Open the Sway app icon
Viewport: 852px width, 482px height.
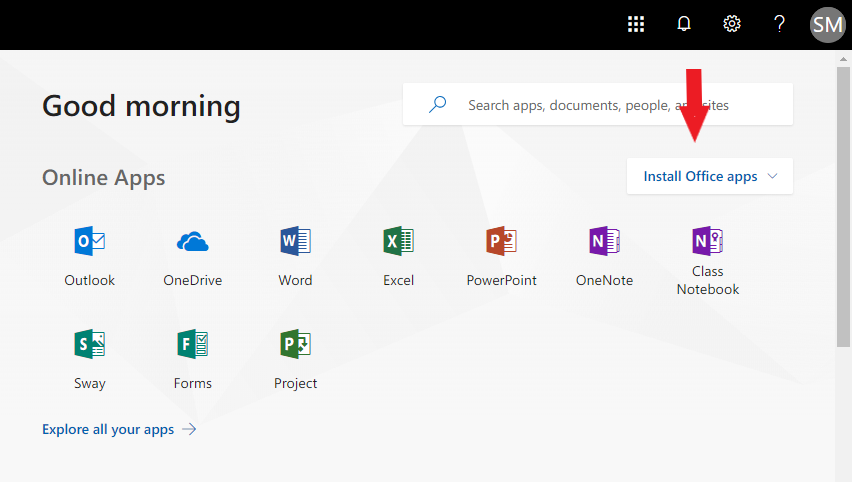tap(90, 345)
